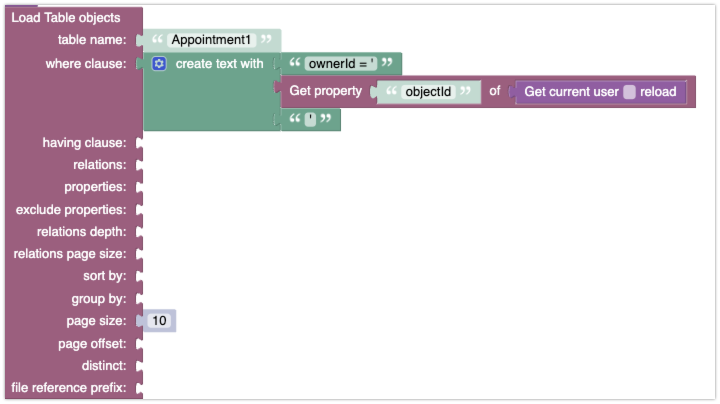Select the "ownerId = '" text value
This screenshot has height=404, width=720.
click(x=340, y=64)
